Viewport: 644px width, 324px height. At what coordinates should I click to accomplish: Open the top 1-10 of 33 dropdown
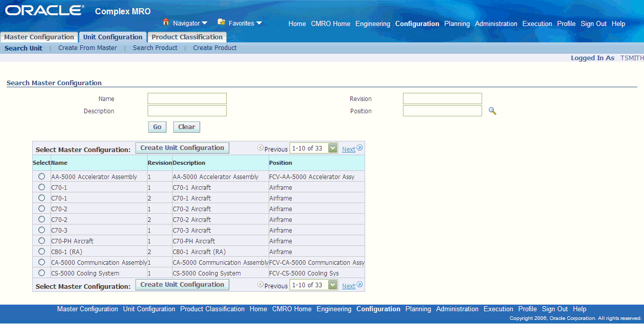314,148
